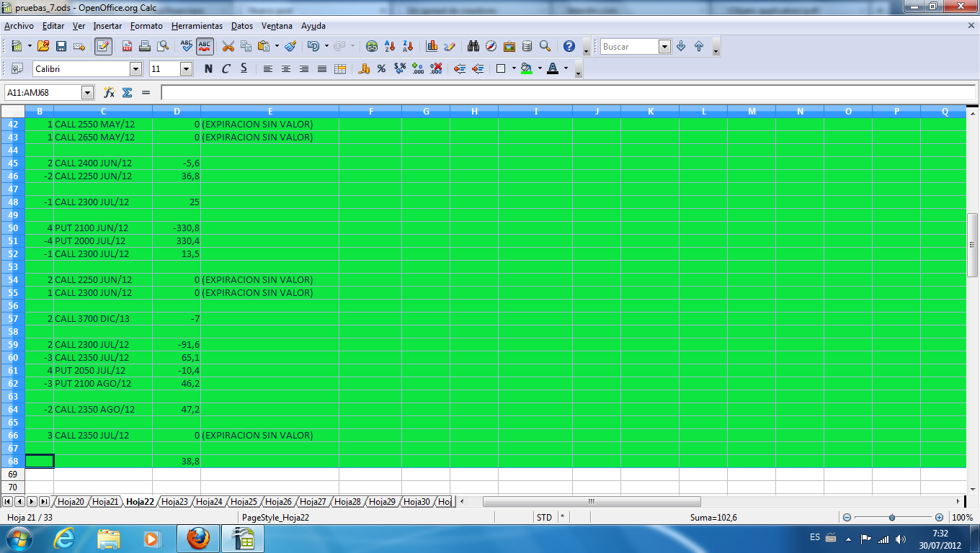Image resolution: width=980 pixels, height=553 pixels.
Task: Switch to the Hoja23 sheet tab
Action: tap(174, 502)
